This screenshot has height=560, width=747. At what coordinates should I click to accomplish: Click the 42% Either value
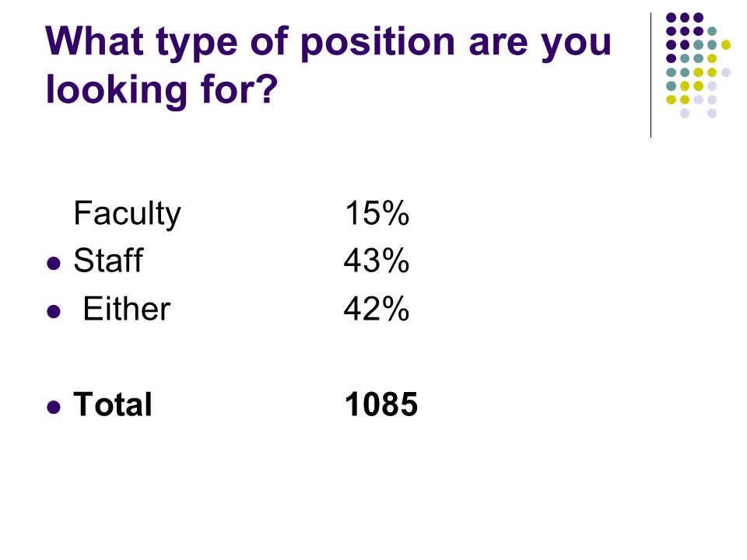[x=377, y=309]
